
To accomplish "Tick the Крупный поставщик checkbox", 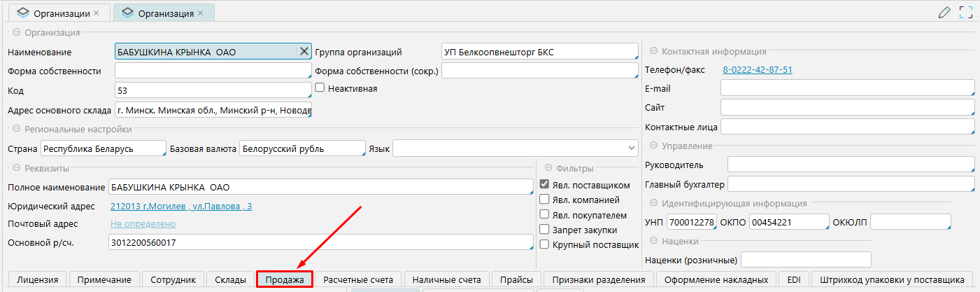I will [x=544, y=244].
